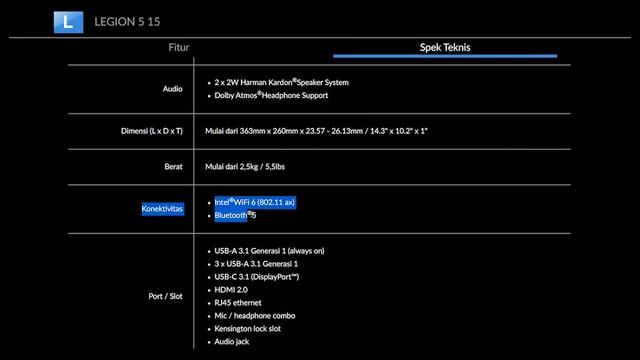Click the Dolby Atmos Headphone Support line
Screen dimensions: 640x360
coord(271,96)
